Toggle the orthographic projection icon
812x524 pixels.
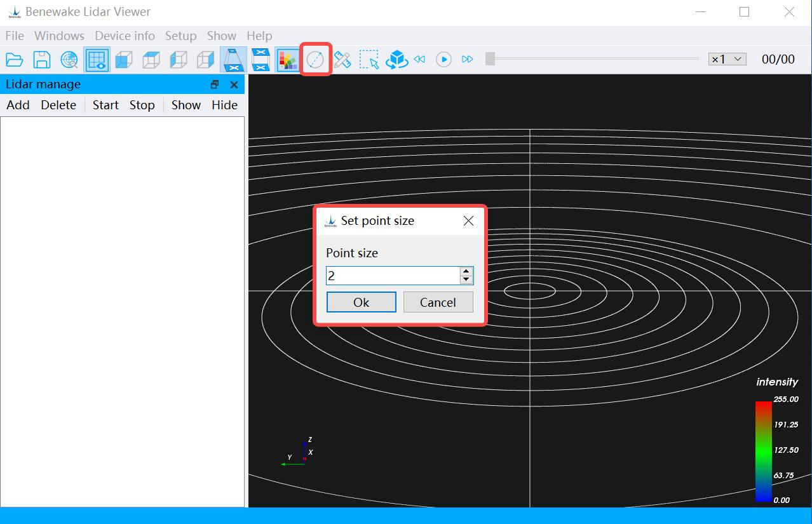tap(261, 60)
